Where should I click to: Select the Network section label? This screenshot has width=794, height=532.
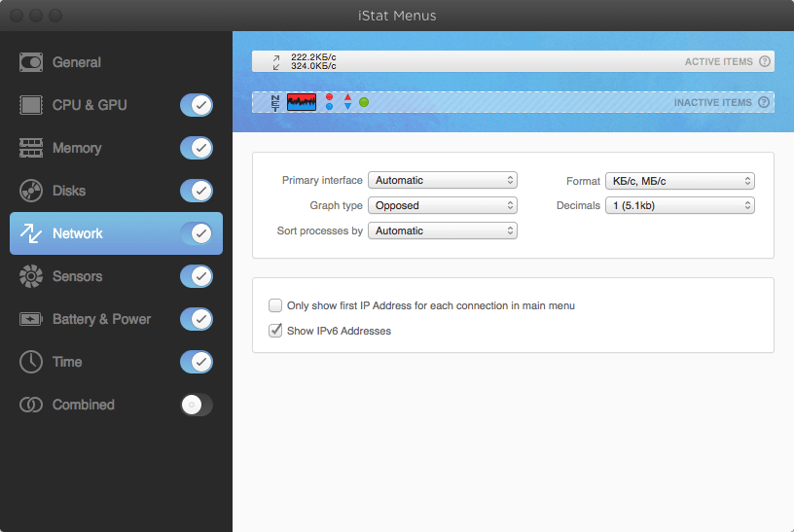78,233
